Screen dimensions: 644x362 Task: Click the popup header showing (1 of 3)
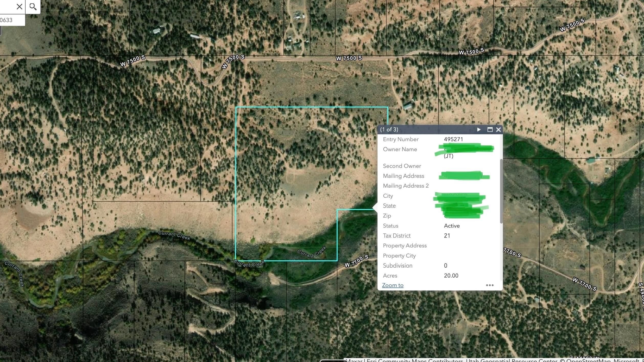pos(389,130)
